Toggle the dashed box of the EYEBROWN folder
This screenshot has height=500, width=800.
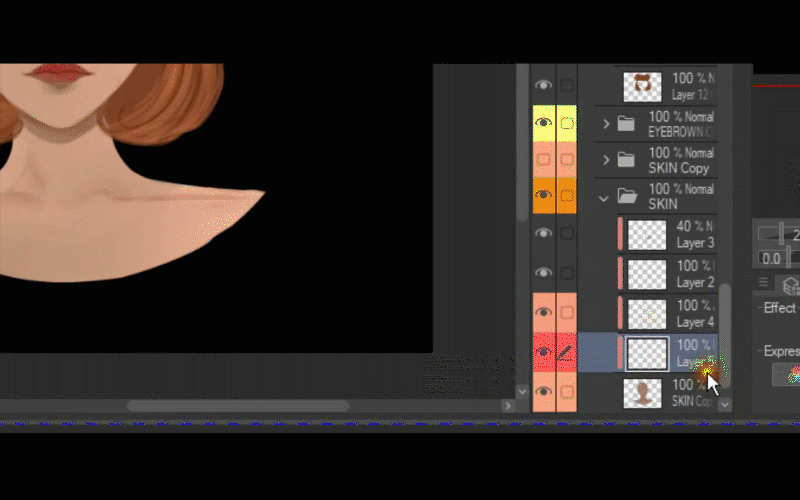566,123
